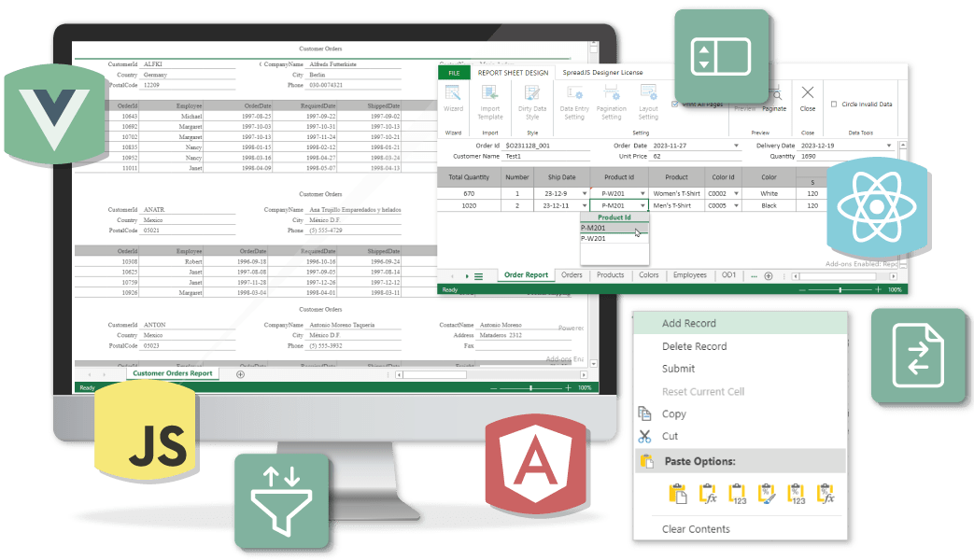Select the Women's T-Shirt product cell
Image resolution: width=974 pixels, height=560 pixels.
tap(676, 194)
